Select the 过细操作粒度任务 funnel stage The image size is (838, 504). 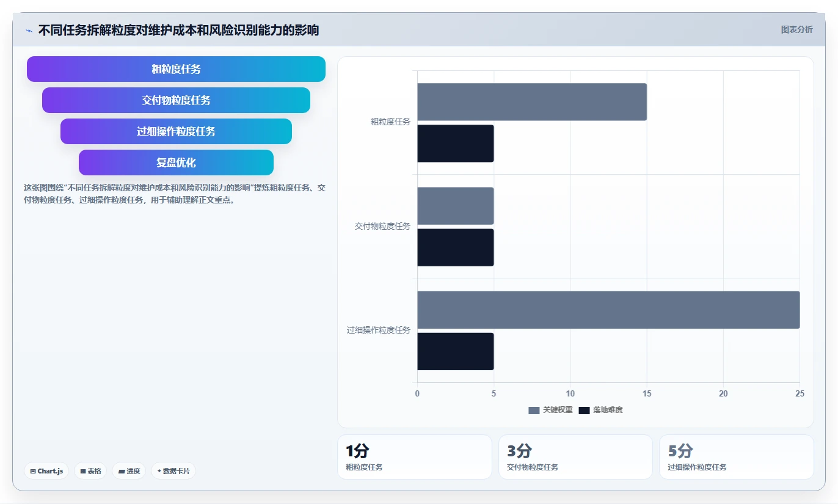176,131
